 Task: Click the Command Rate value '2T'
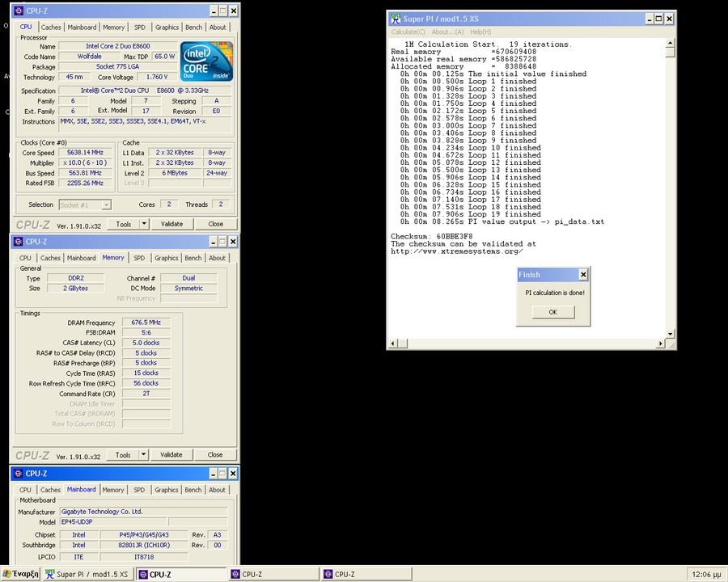146,393
